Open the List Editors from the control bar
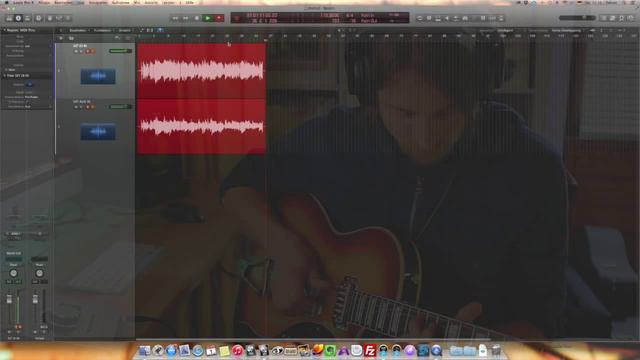The image size is (640, 360). 604,18
